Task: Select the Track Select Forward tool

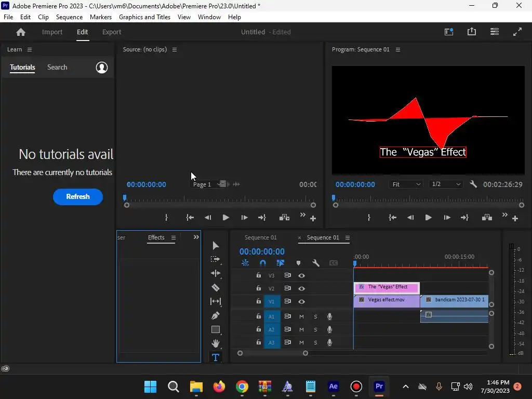Action: (x=216, y=259)
